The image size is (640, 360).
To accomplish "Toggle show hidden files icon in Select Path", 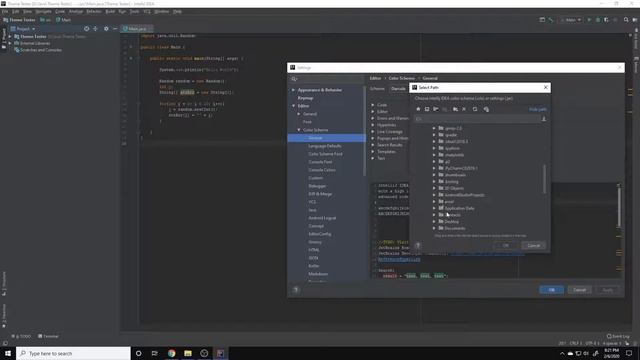I will coord(486,109).
